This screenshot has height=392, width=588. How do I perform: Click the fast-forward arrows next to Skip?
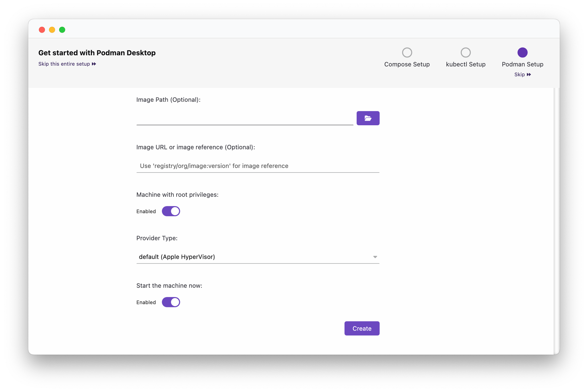pos(529,74)
